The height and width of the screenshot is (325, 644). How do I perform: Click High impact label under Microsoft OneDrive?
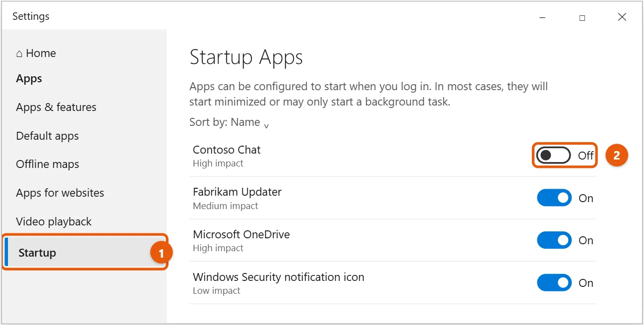[x=218, y=248]
